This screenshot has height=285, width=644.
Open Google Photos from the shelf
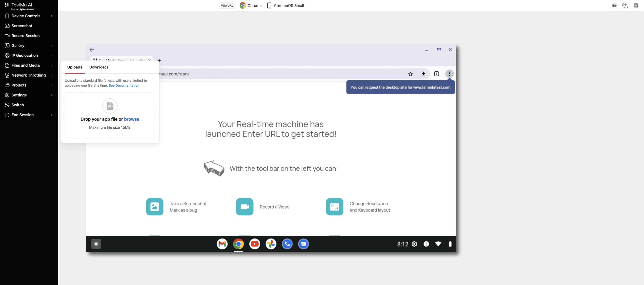point(271,244)
